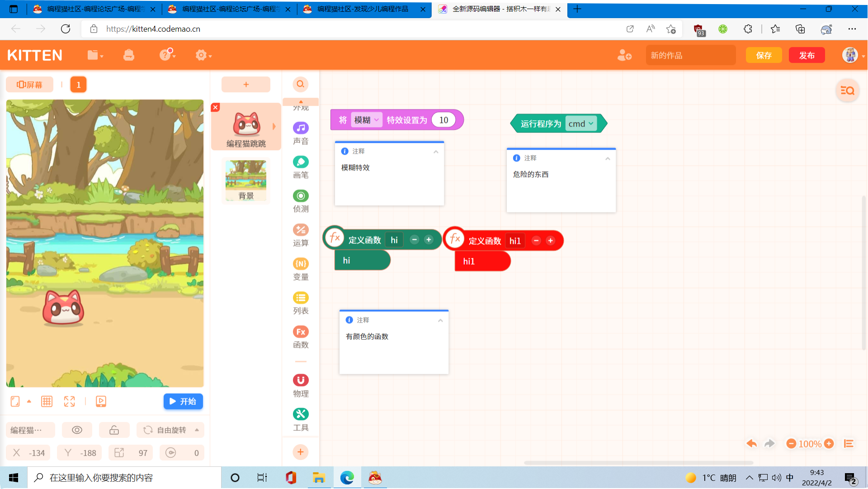868x489 pixels.
Task: Switch to the first 编程猫社区 browser tab
Action: tap(94, 9)
